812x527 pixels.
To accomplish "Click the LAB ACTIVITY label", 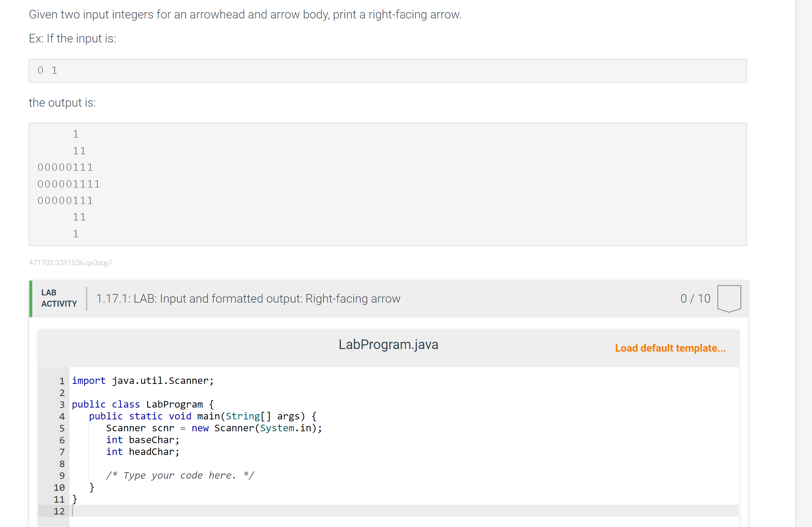I will [59, 298].
